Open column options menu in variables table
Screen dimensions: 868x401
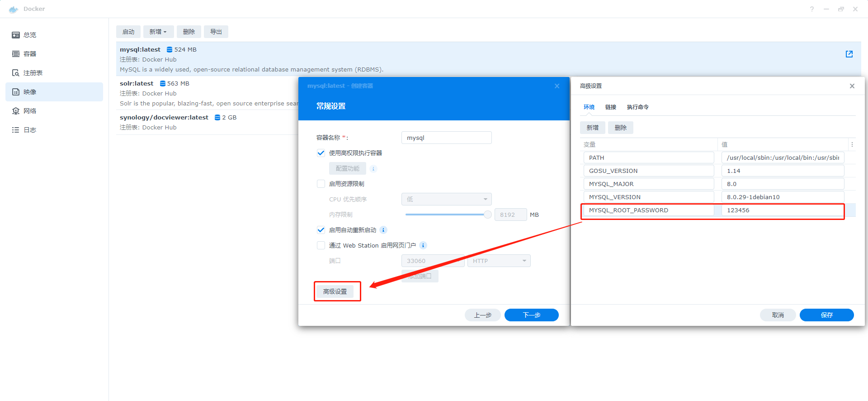tap(852, 145)
